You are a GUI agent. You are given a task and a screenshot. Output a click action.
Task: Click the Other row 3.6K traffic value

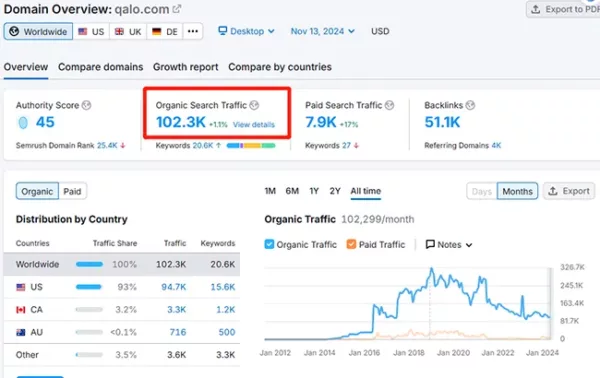[x=177, y=355]
